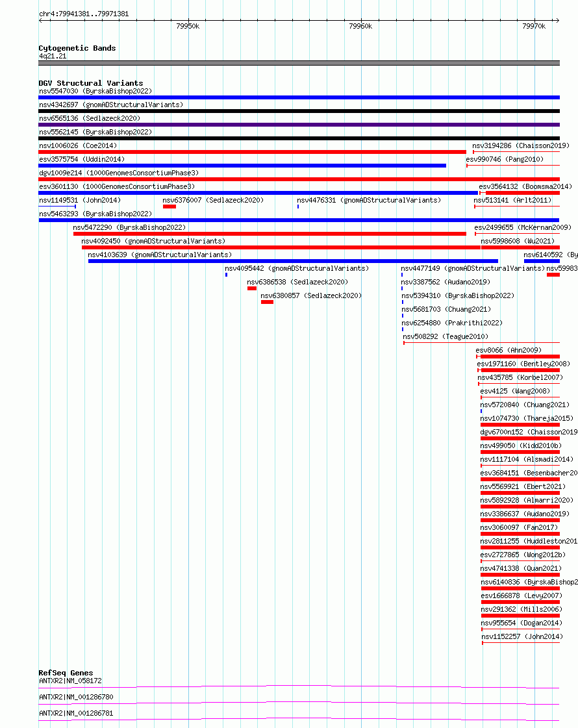578x728 pixels.
Task: Select esv1971160 (Bentley2008) label
Action: coord(523,364)
